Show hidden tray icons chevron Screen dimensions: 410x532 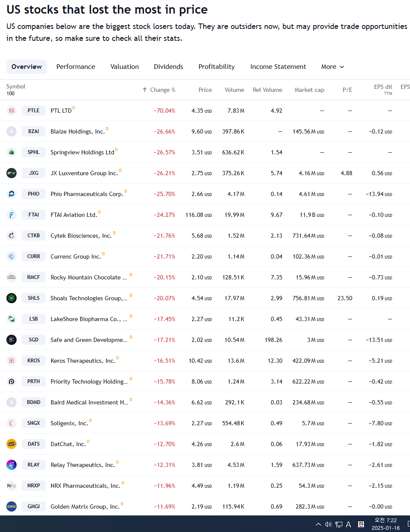(x=318, y=524)
